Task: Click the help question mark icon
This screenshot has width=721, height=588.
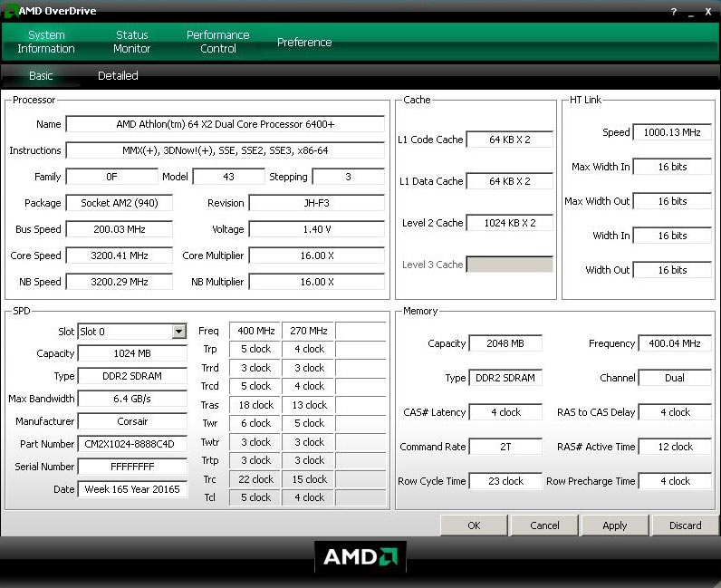Action: pyautogui.click(x=674, y=12)
